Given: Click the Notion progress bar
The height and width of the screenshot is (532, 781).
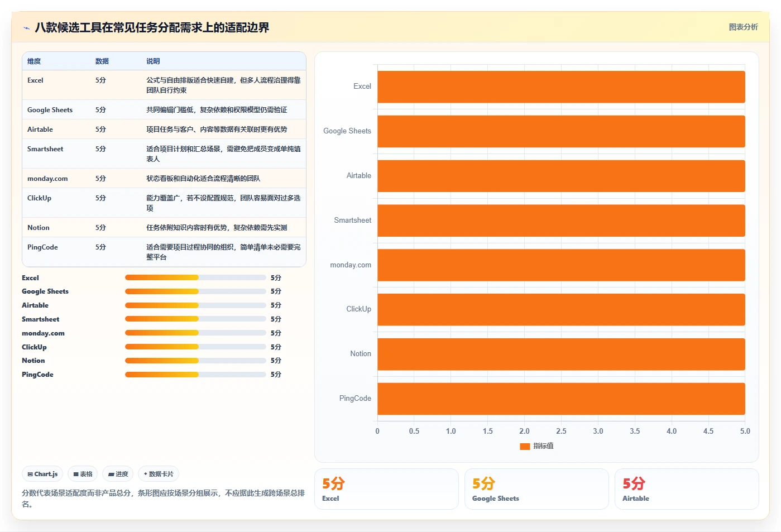Looking at the screenshot, I should point(195,361).
